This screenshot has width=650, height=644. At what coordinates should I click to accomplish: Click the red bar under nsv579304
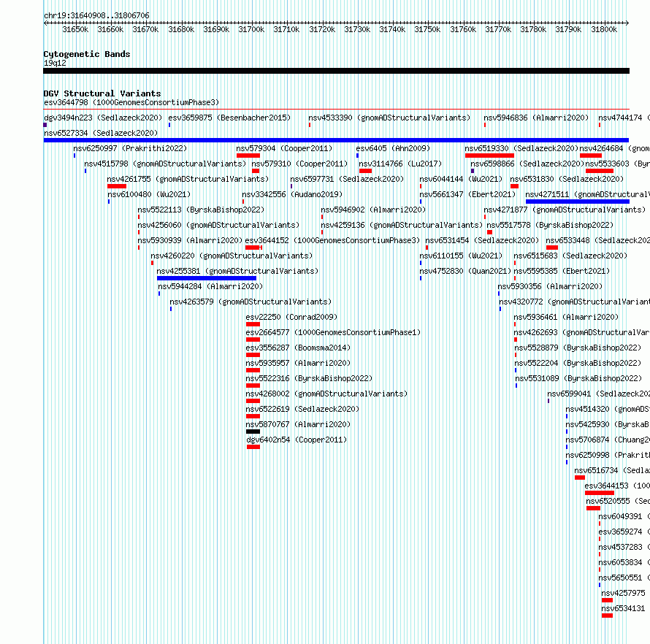(x=248, y=156)
